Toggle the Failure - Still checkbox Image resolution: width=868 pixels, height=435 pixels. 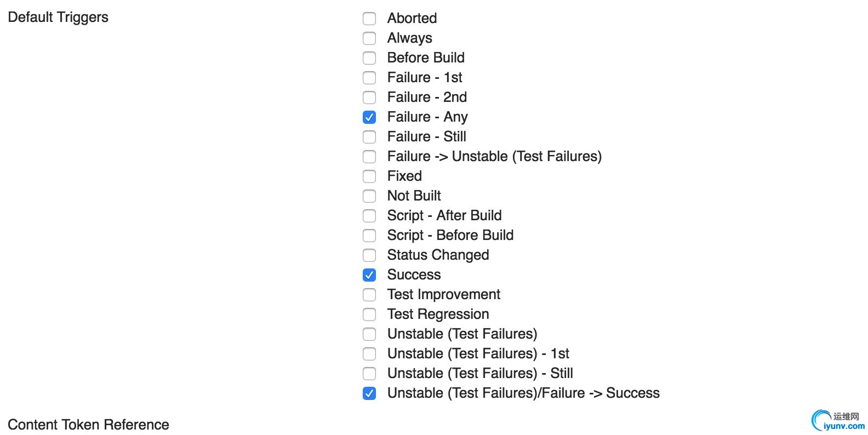click(x=369, y=137)
